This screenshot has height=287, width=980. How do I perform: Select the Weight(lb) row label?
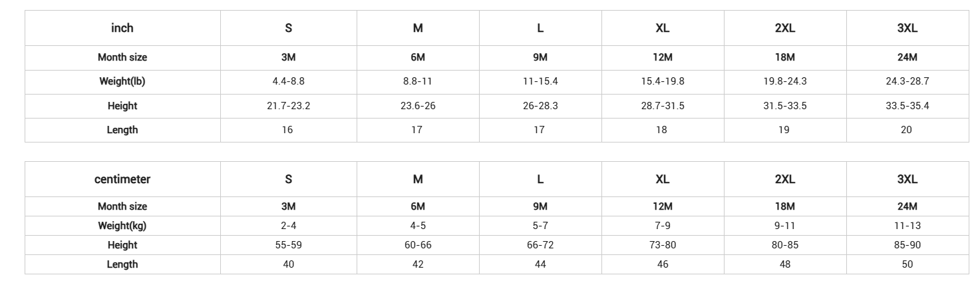[x=122, y=81]
